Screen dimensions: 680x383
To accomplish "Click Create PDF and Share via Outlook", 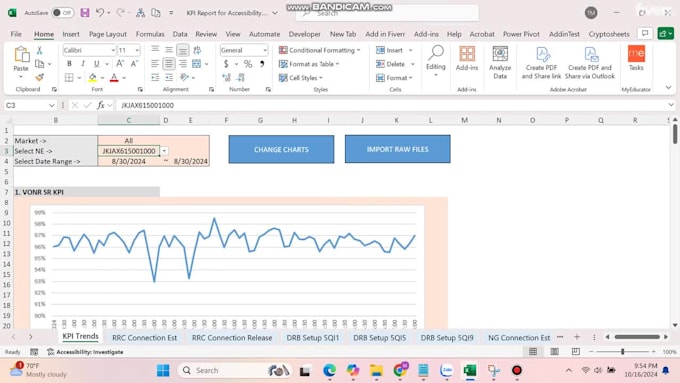I will [x=590, y=62].
